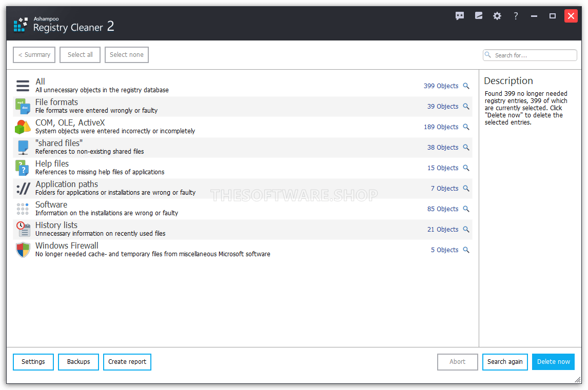Click the Help files category icon
The width and height of the screenshot is (588, 390).
click(x=22, y=168)
